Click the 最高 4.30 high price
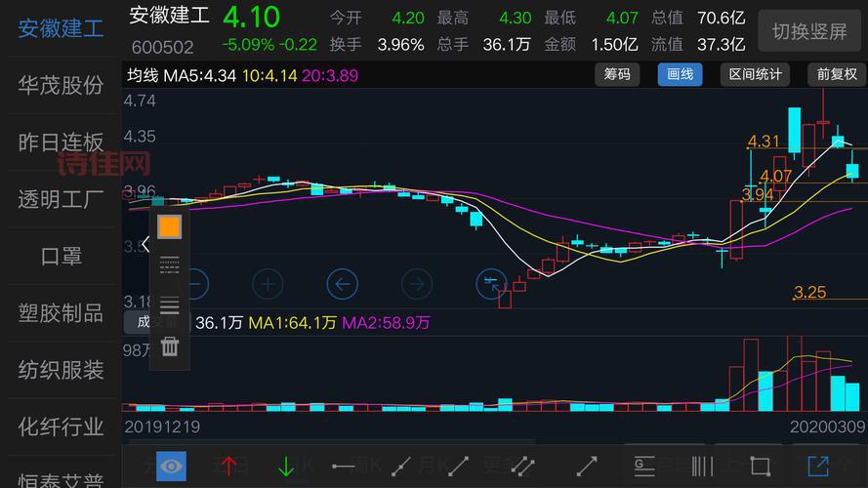 click(x=515, y=18)
